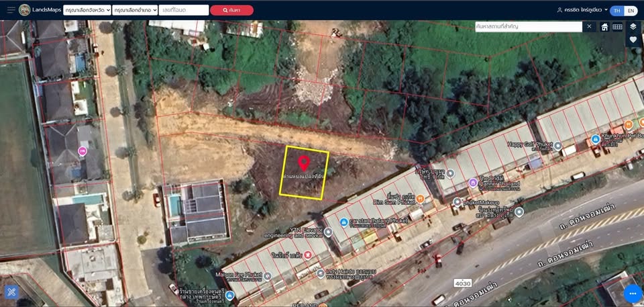Screen dimensions: 644x307
Task: Open the map layers stack icon
Action: pyautogui.click(x=633, y=26)
